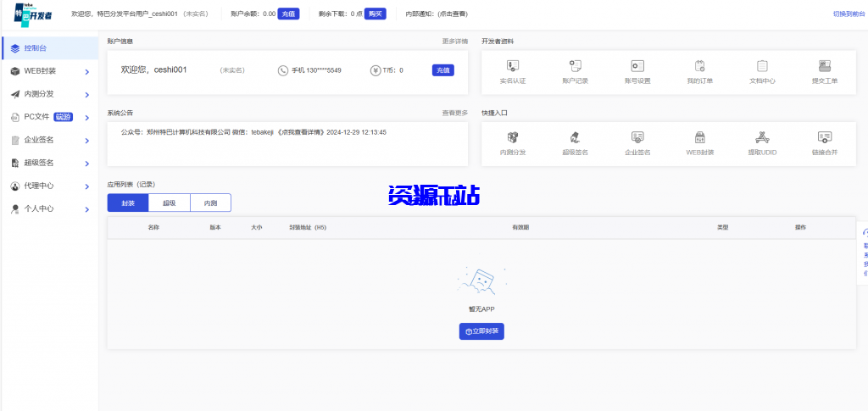Click 类型 column header
Screen dimensions: 868x411
coord(722,227)
